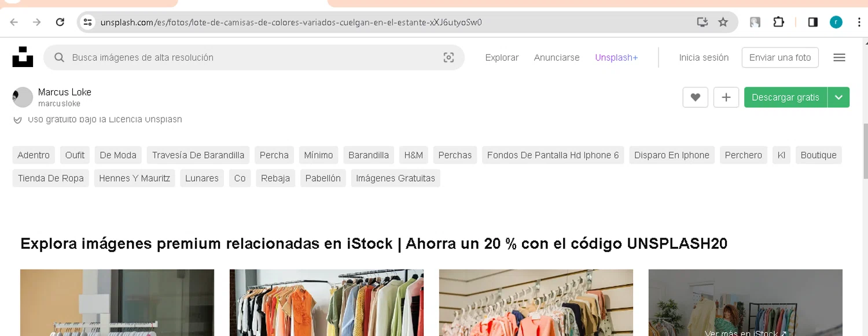
Task: Select the Co tag
Action: 240,178
